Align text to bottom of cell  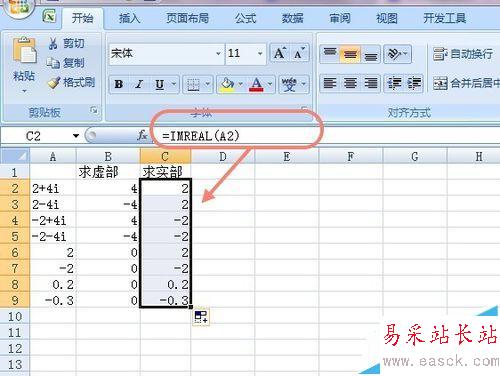point(370,54)
